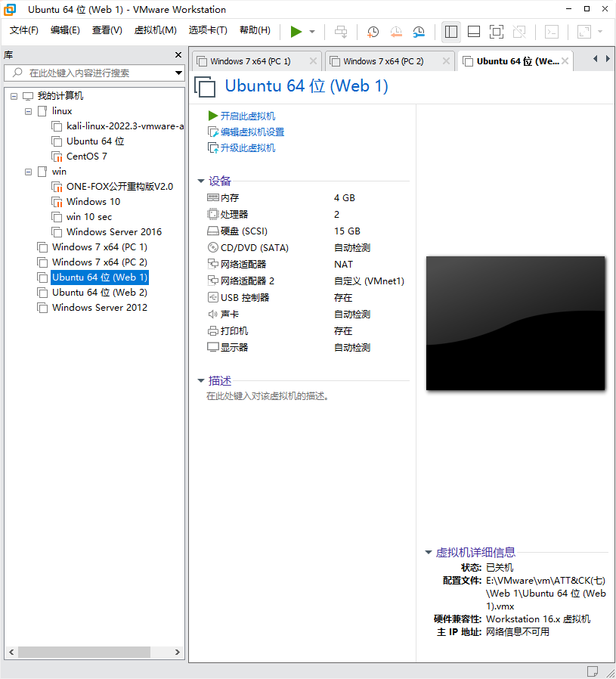The height and width of the screenshot is (679, 616).
Task: Open the 编辑(E) menu
Action: pyautogui.click(x=65, y=30)
